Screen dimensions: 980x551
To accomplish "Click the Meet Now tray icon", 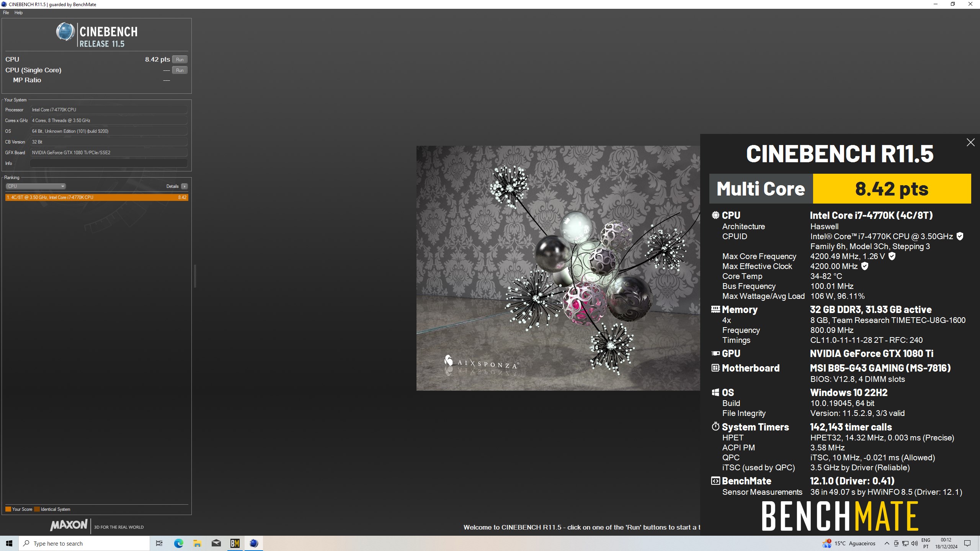I will pyautogui.click(x=896, y=543).
